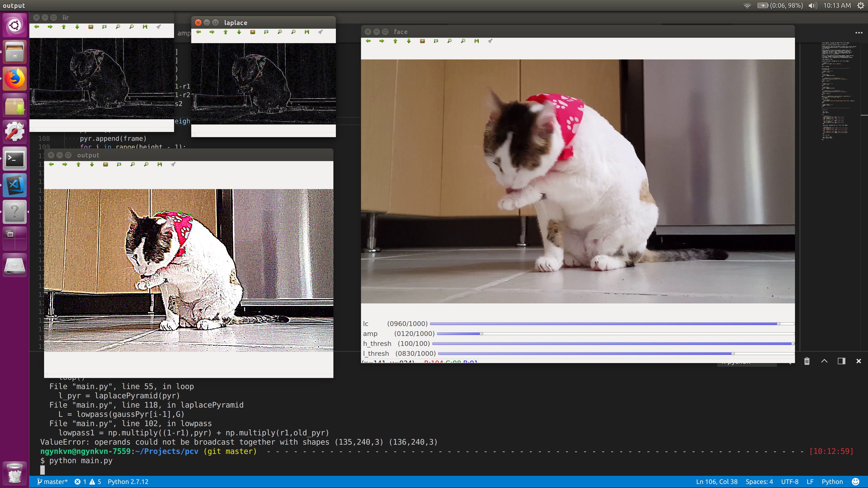Close the terminal panel with X
The width and height of the screenshot is (868, 488).
coord(859,361)
